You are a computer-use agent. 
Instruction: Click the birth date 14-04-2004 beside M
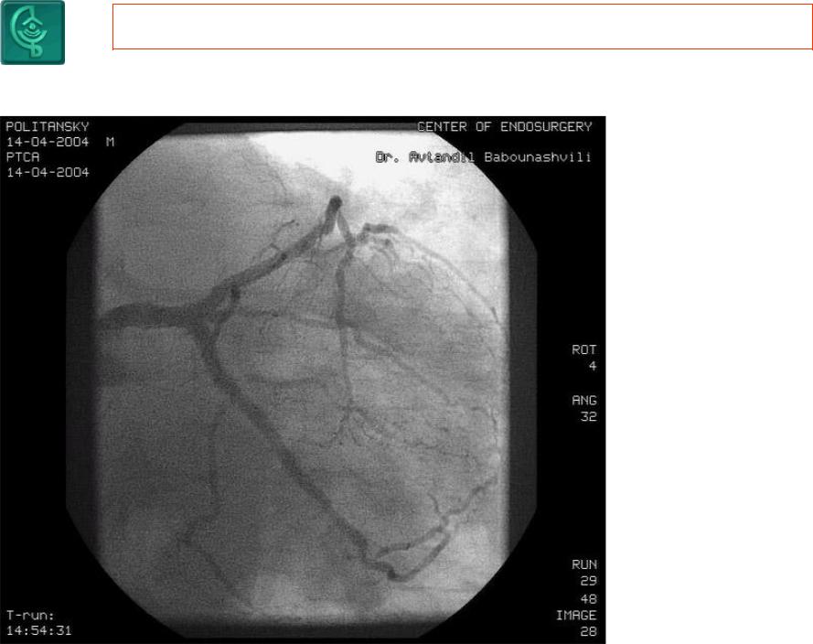pos(48,142)
